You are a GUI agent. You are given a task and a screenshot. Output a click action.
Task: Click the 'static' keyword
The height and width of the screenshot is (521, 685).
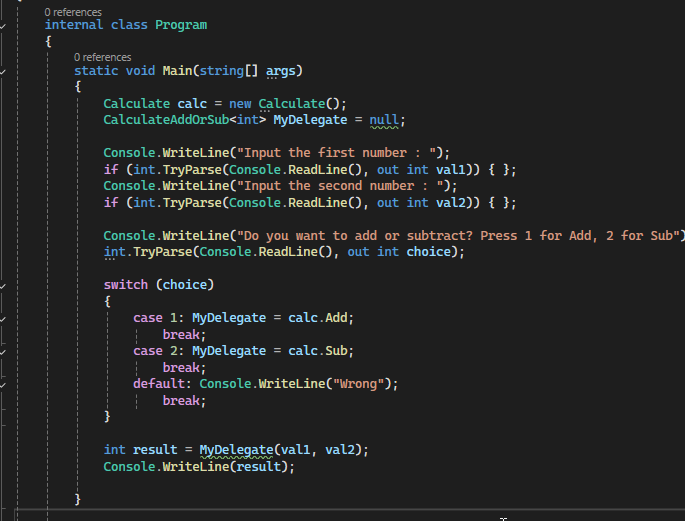pyautogui.click(x=96, y=71)
